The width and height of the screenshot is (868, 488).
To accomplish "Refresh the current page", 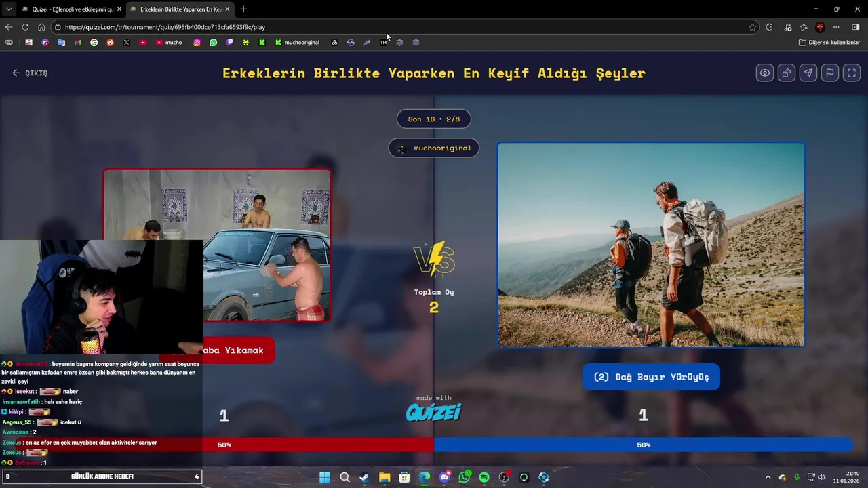I will pyautogui.click(x=25, y=27).
